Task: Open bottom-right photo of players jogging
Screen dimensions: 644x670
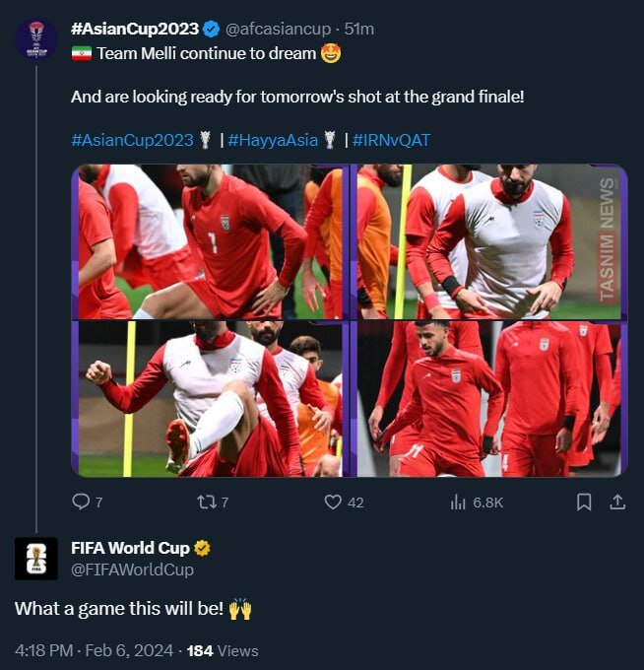Action: [490, 399]
